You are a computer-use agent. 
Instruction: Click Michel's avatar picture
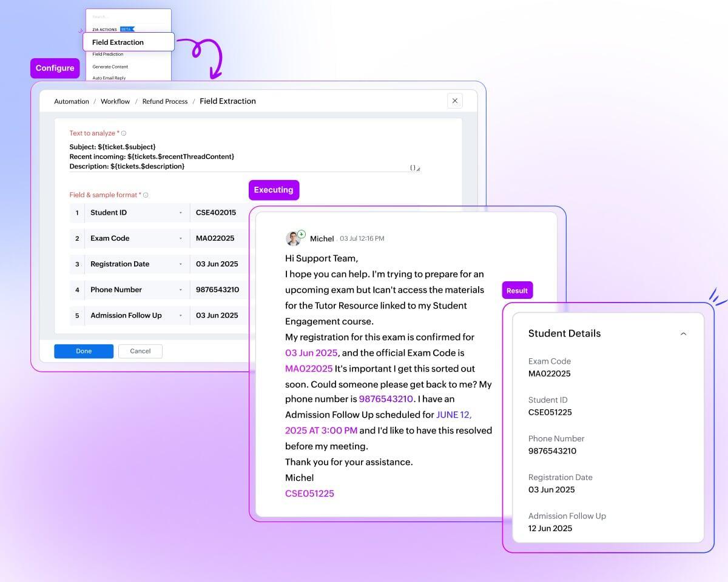(x=294, y=238)
